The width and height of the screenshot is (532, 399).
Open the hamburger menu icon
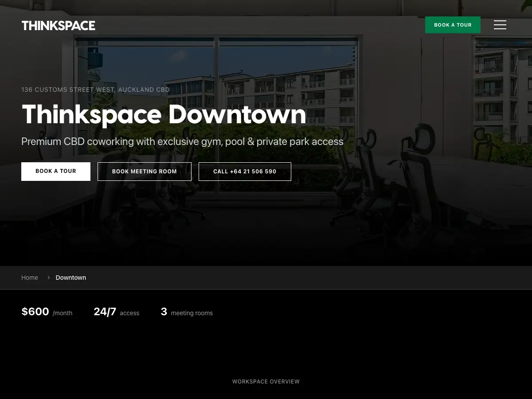pyautogui.click(x=500, y=25)
